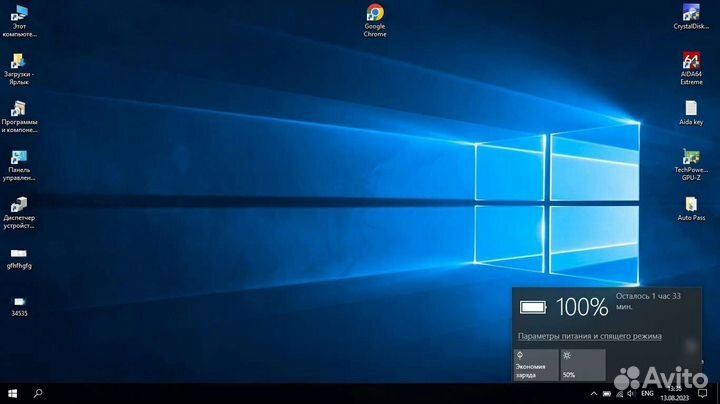Open taskbar search magnifier
Image resolution: width=720 pixels, height=404 pixels.
tap(38, 393)
